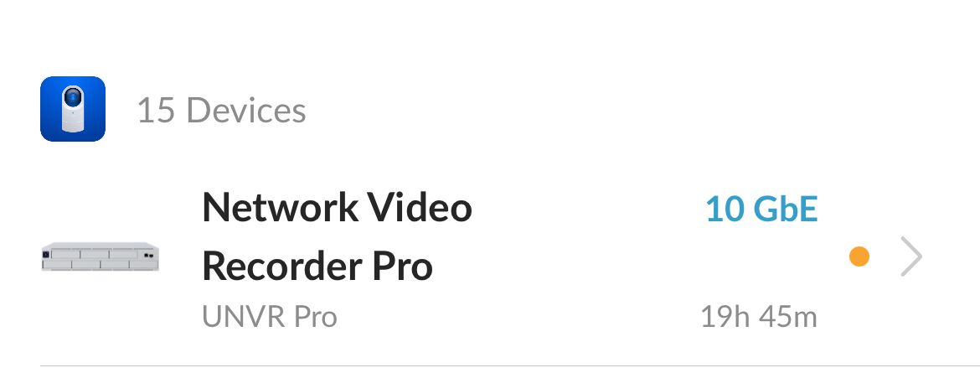Click the "Recorder Pro" title text
This screenshot has width=980, height=373.
317,266
